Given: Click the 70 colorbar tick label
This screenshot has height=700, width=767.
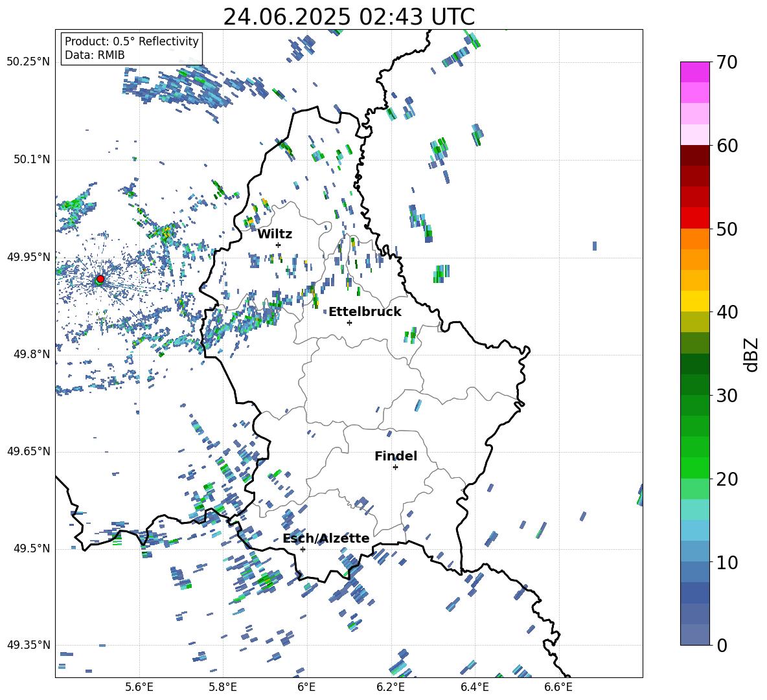Looking at the screenshot, I should click(727, 63).
